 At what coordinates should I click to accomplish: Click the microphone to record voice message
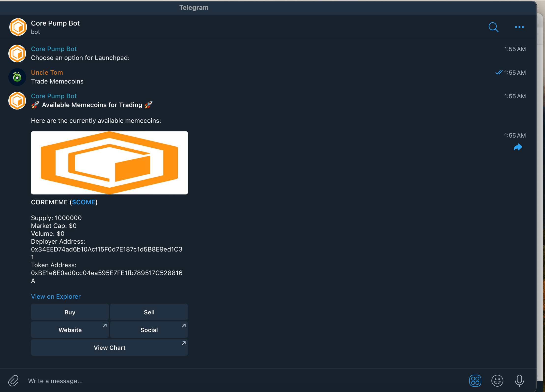(x=519, y=380)
